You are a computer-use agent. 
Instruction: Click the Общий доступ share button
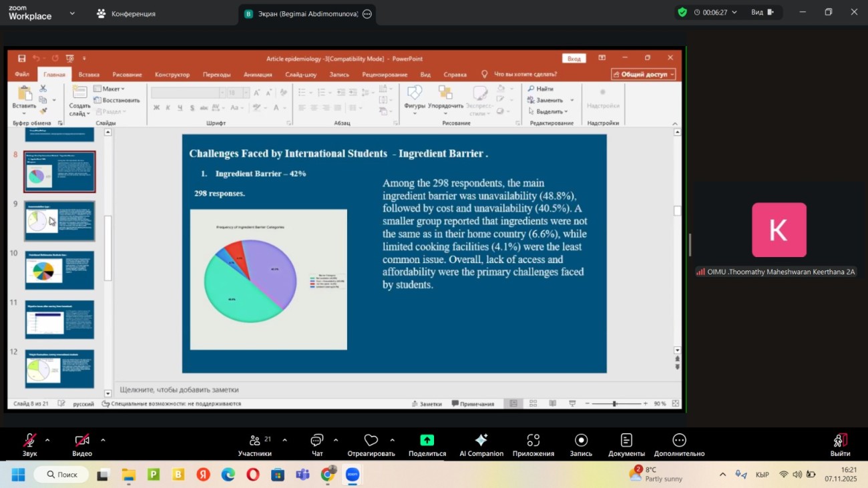[644, 74]
